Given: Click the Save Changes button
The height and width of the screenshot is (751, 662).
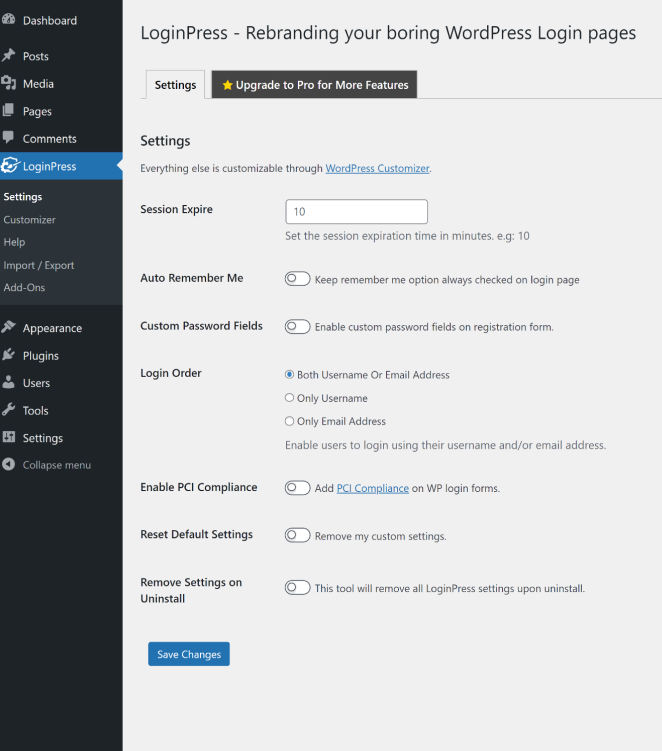Looking at the screenshot, I should 189,654.
